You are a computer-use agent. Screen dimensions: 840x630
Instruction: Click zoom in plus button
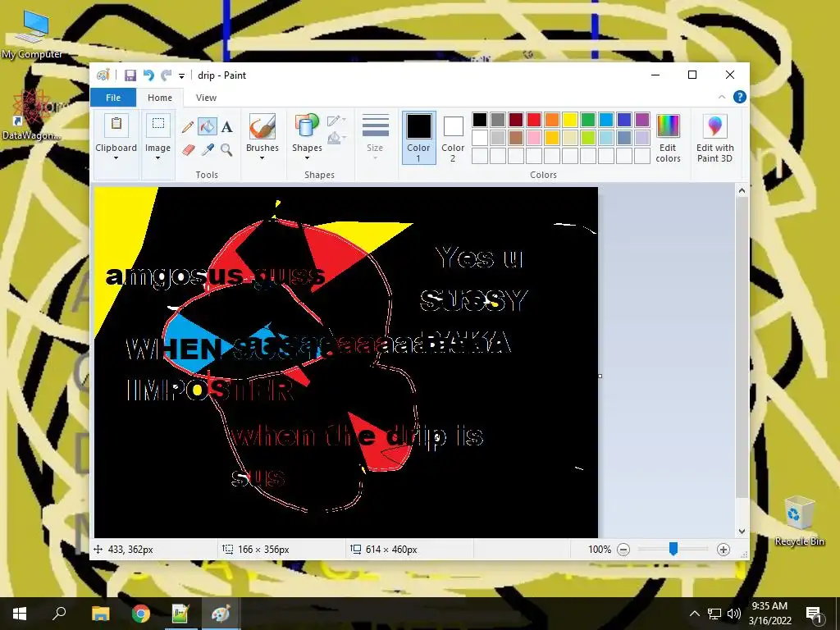pyautogui.click(x=724, y=550)
